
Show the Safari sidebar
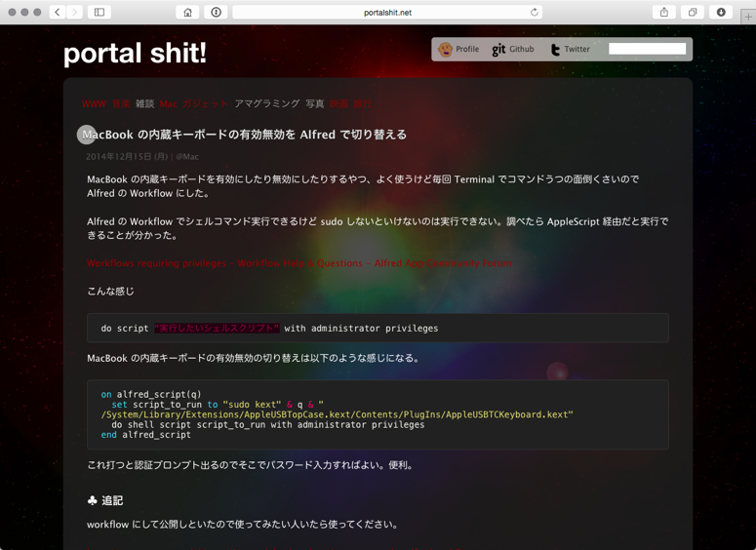pos(99,12)
